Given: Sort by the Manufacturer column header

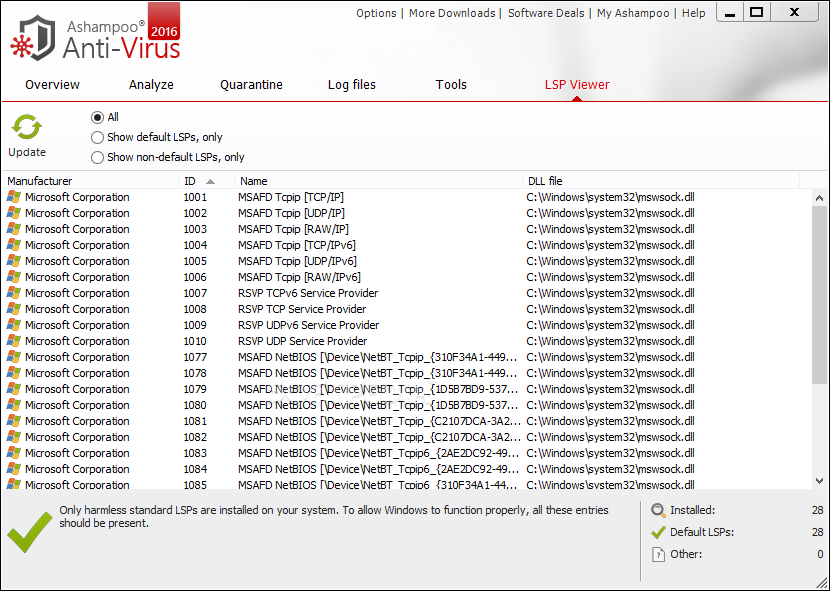Looking at the screenshot, I should click(x=91, y=181).
